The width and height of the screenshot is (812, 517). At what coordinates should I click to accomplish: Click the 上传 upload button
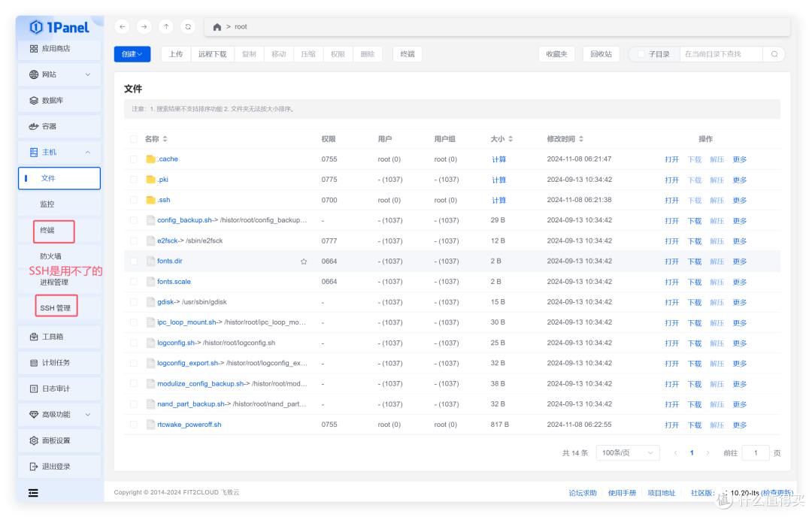coord(176,54)
